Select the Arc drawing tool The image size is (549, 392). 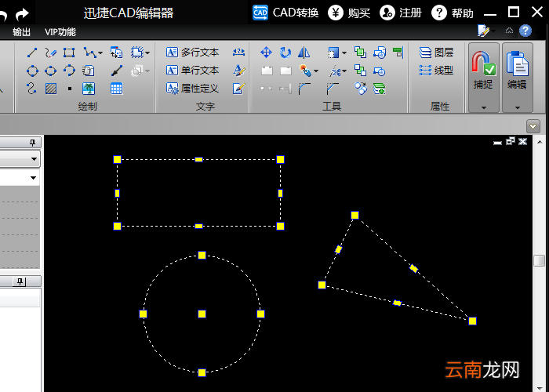(69, 70)
